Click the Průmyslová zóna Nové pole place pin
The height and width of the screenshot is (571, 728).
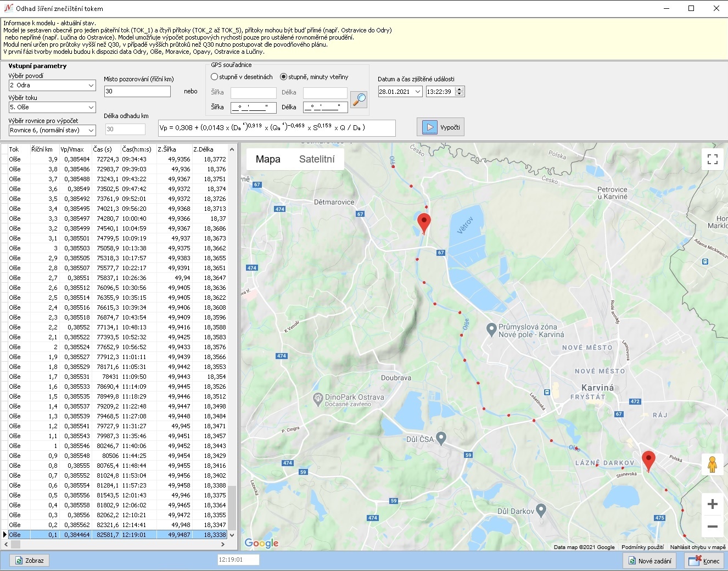click(x=491, y=329)
